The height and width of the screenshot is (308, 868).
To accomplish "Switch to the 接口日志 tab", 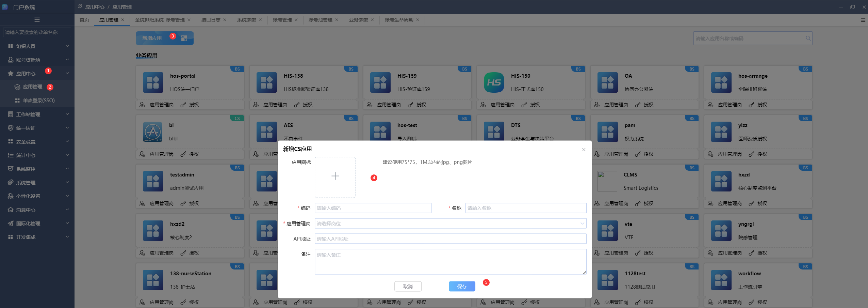I will point(211,20).
